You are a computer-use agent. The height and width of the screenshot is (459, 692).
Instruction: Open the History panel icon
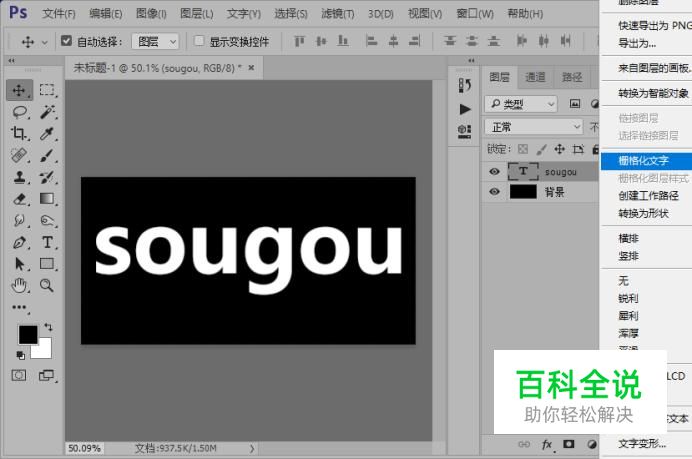[465, 85]
